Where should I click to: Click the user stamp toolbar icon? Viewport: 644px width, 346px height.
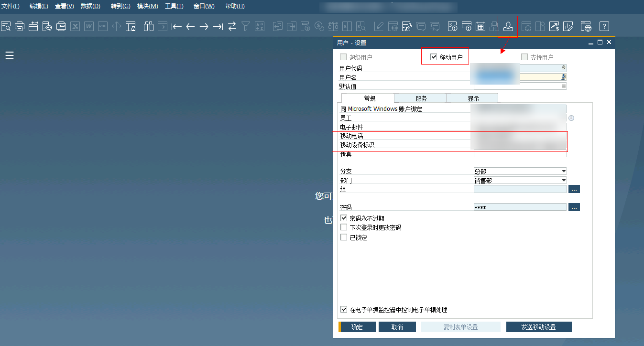click(509, 26)
